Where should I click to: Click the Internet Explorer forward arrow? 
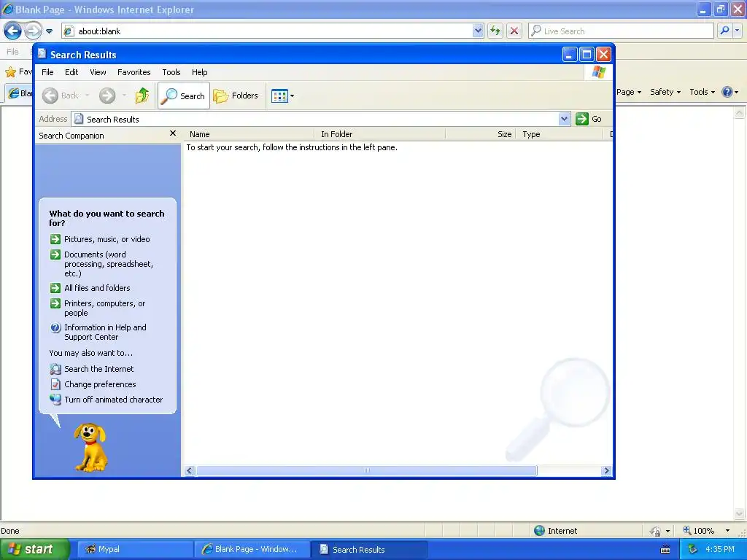pyautogui.click(x=33, y=31)
